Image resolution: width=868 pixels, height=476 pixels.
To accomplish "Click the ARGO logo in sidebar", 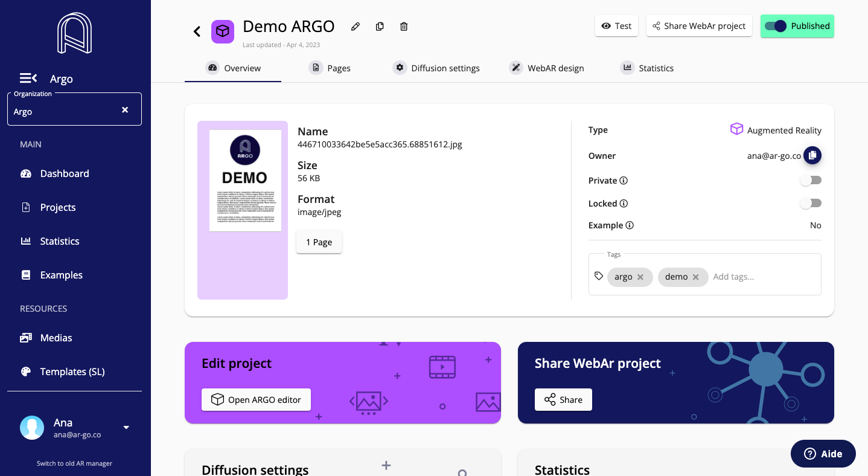I will [x=74, y=33].
